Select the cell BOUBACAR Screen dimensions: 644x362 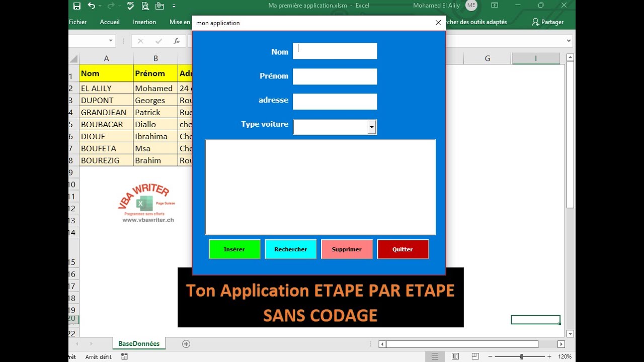coord(106,124)
